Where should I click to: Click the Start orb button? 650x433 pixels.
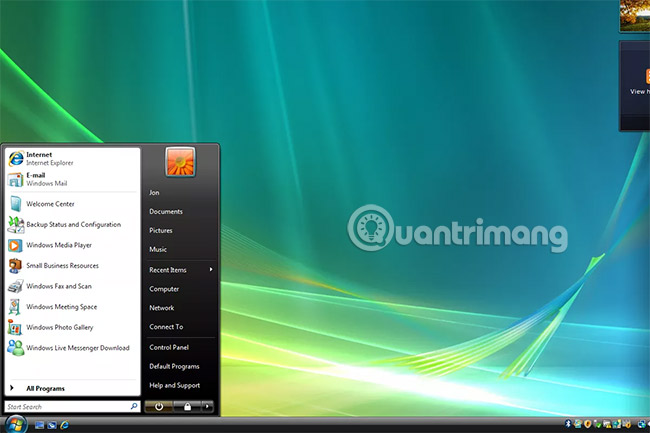click(16, 424)
